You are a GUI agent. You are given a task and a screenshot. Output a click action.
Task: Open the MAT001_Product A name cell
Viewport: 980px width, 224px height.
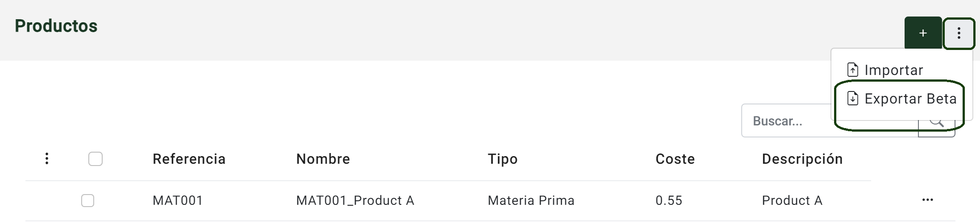click(355, 200)
